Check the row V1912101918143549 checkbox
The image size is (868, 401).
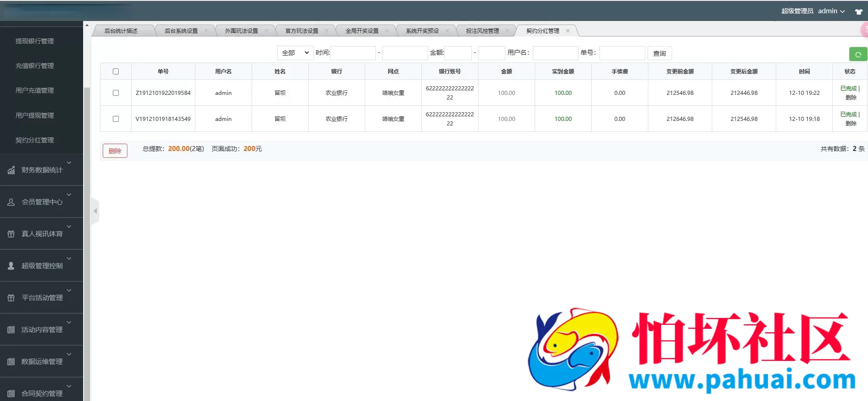point(116,119)
